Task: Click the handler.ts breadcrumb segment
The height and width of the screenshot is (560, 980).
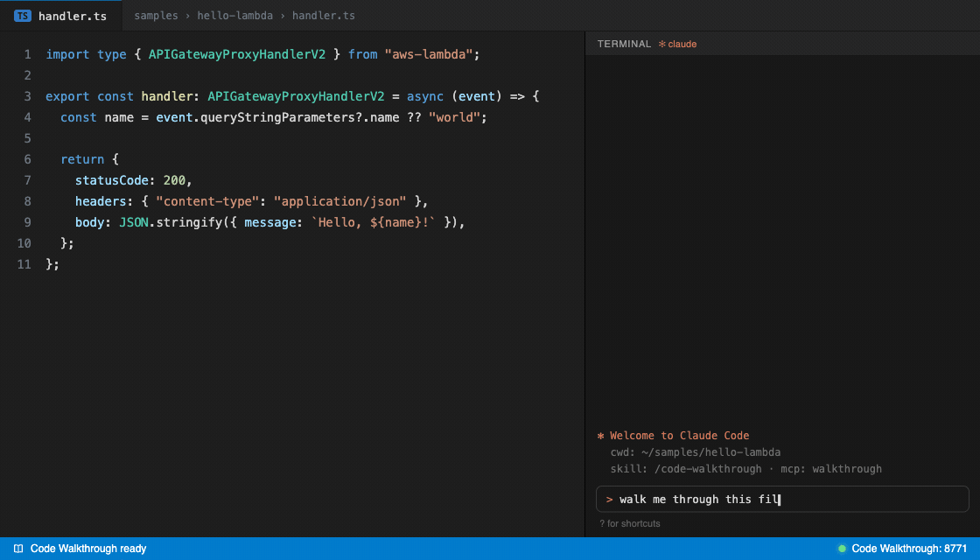Action: click(x=323, y=16)
